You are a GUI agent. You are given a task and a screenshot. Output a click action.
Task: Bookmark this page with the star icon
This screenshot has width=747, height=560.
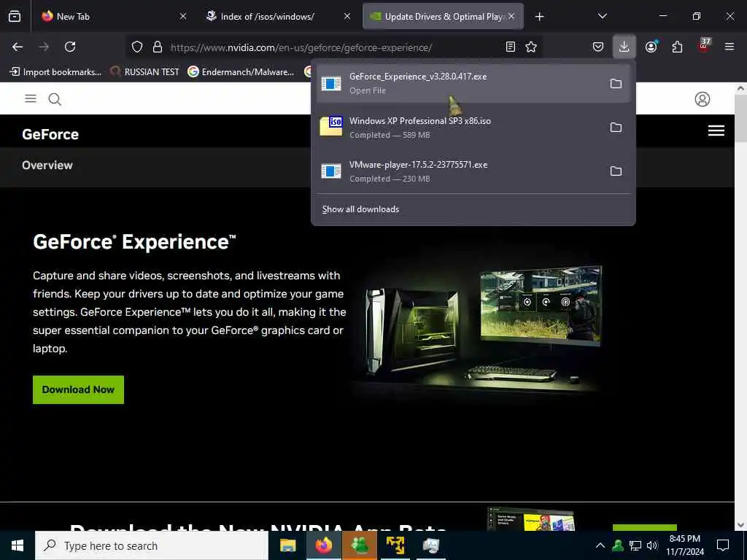(x=531, y=47)
